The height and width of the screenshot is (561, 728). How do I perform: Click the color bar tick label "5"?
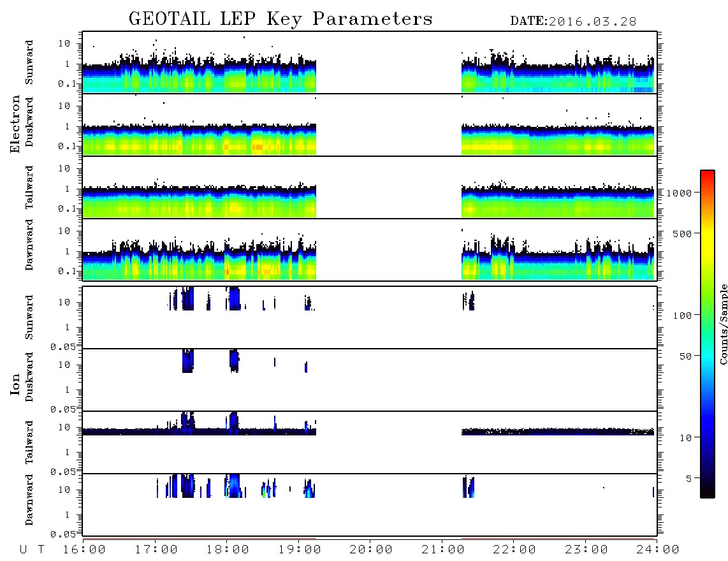click(x=688, y=479)
